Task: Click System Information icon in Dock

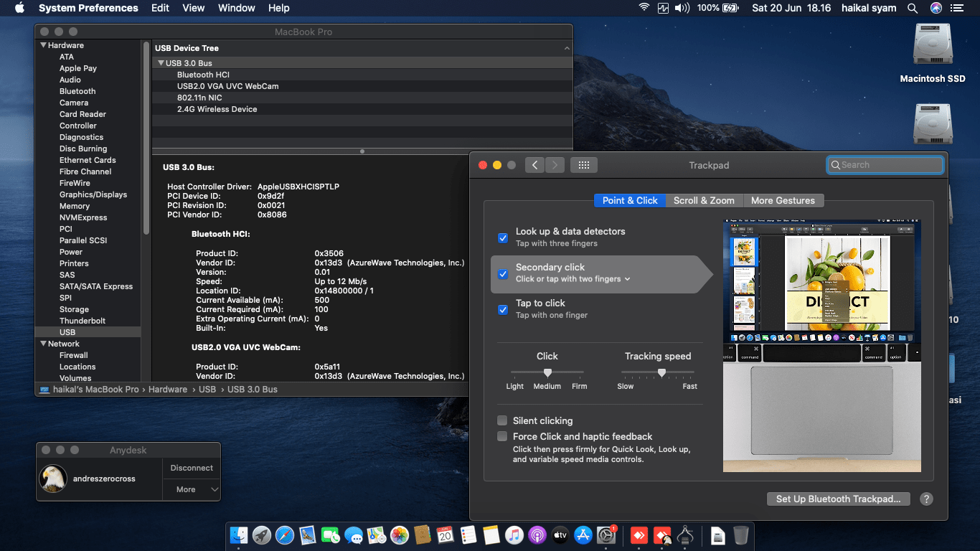Action: coord(686,534)
